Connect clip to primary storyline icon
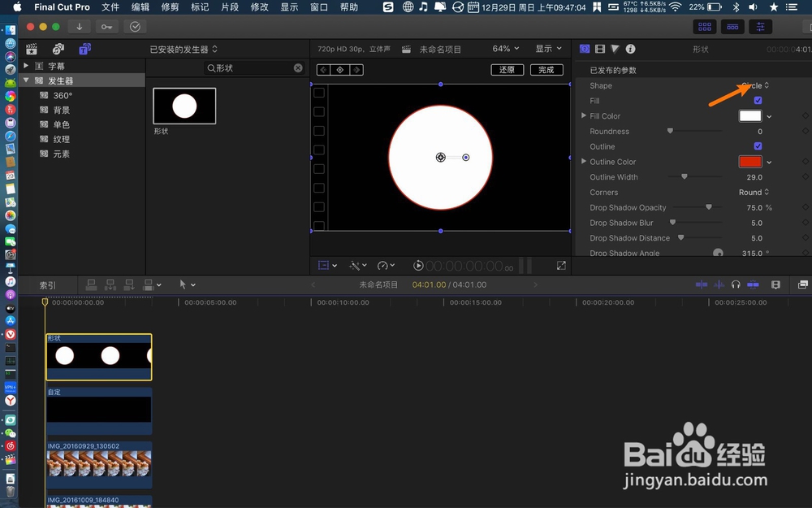This screenshot has height=508, width=812. coord(91,284)
